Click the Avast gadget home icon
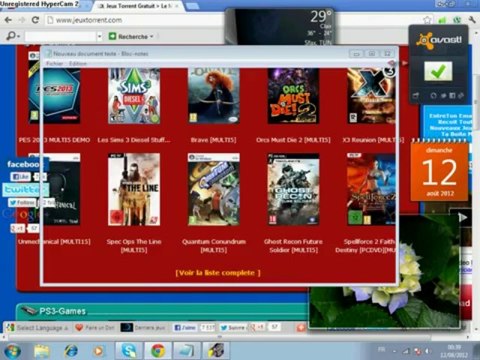Image resolution: width=480 pixels, height=360 pixels. 433,96
